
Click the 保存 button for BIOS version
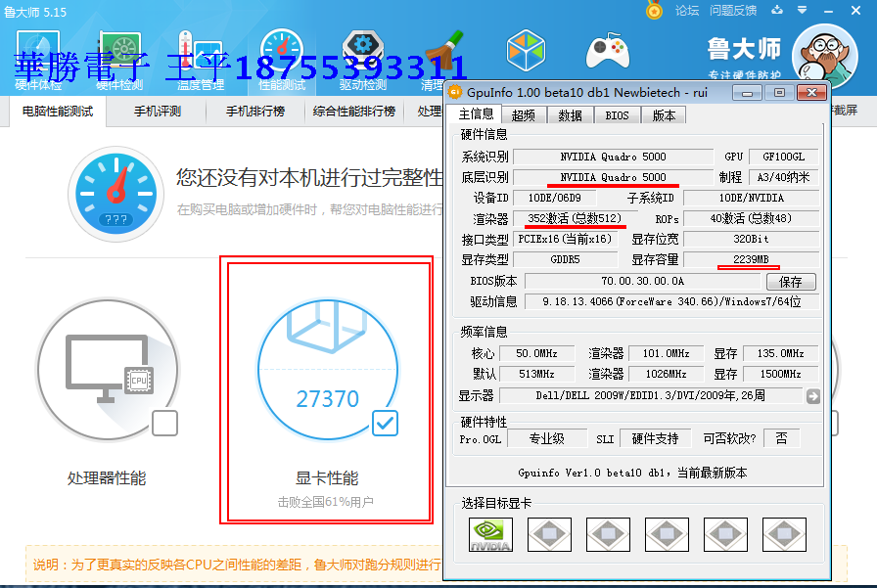pos(791,282)
